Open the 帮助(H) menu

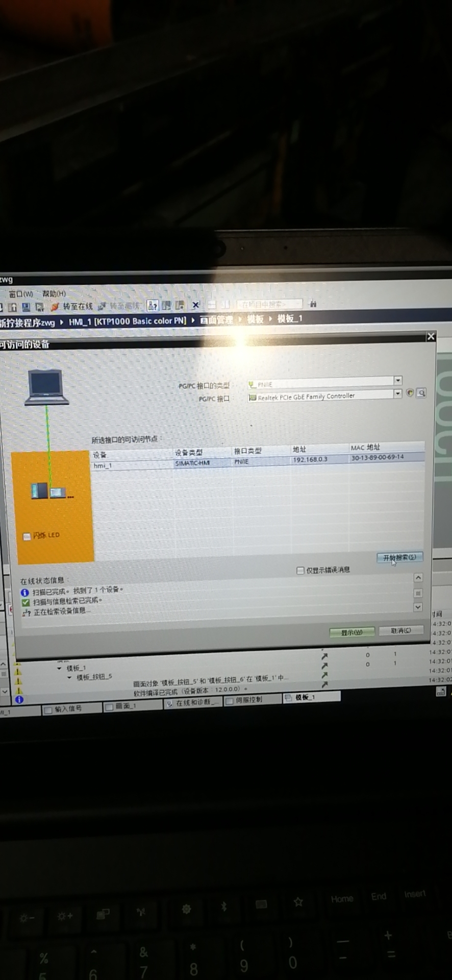(54, 293)
